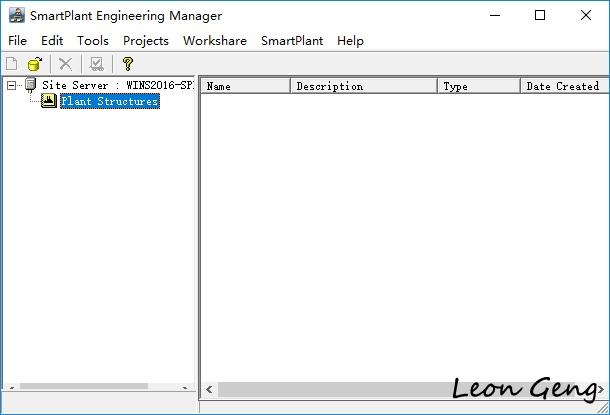Viewport: 610px width, 415px height.
Task: Select the Plant Structures tree item
Action: [x=110, y=101]
